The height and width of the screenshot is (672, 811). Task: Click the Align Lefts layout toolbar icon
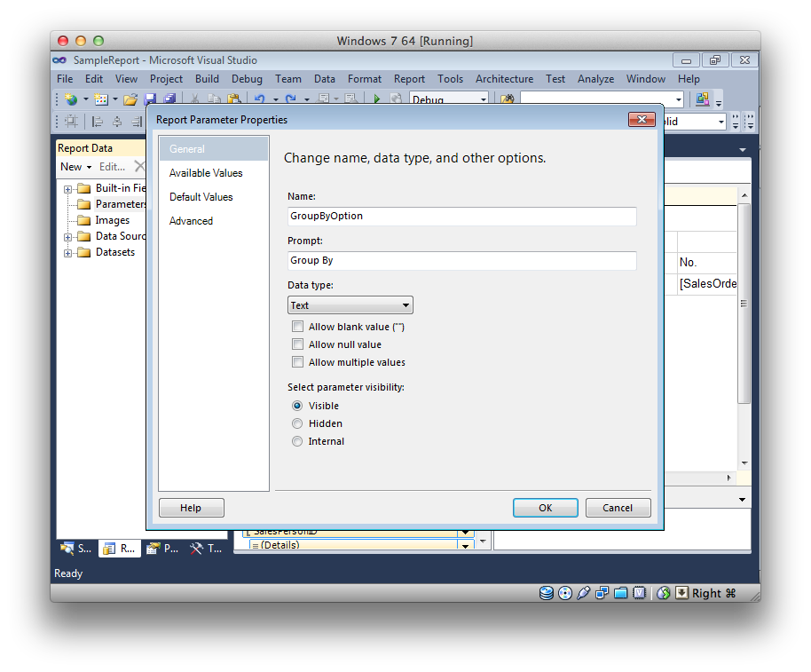pos(97,123)
